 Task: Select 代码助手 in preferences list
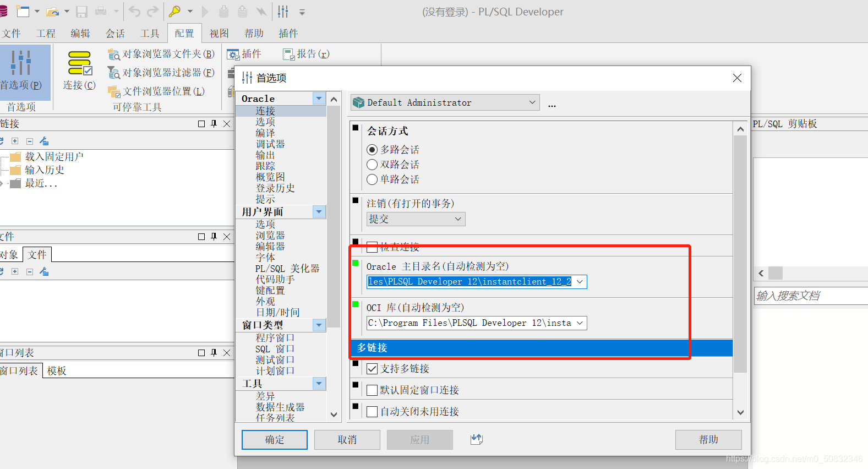pos(275,280)
